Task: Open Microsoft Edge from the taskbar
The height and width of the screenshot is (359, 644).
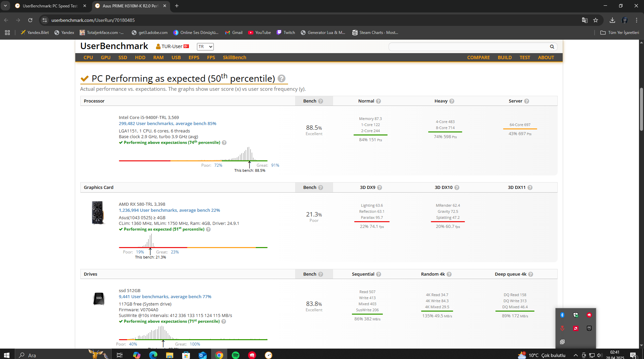Action: point(153,355)
